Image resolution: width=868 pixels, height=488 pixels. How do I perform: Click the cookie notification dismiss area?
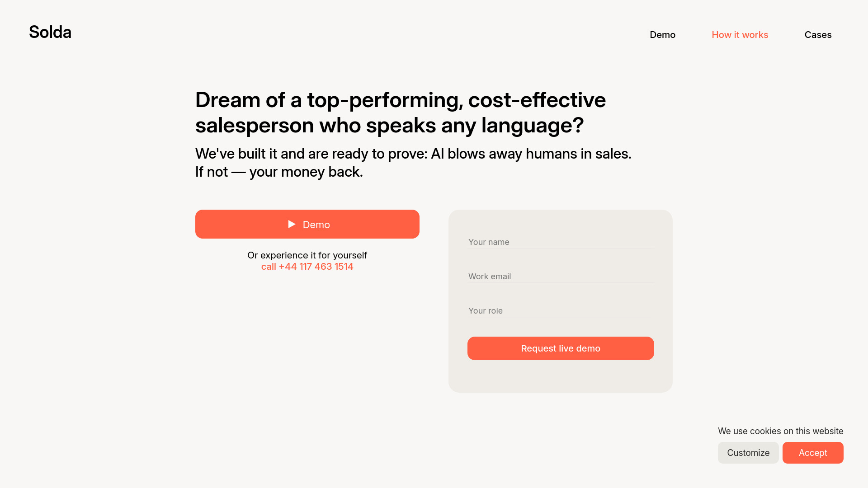pyautogui.click(x=813, y=452)
